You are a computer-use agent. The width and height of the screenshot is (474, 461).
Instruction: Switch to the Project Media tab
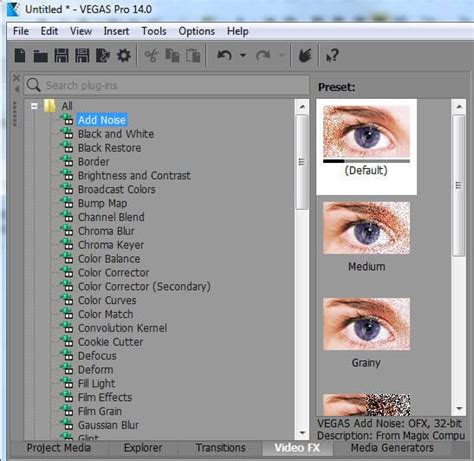tap(59, 448)
